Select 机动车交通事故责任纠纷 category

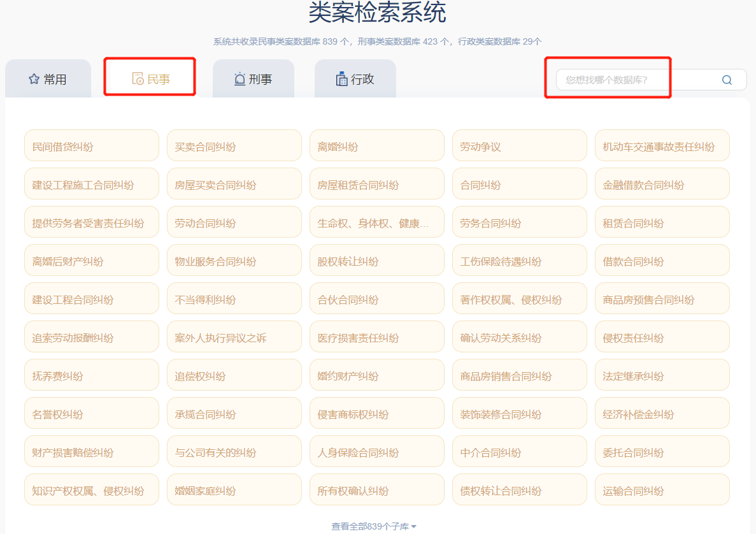[662, 146]
